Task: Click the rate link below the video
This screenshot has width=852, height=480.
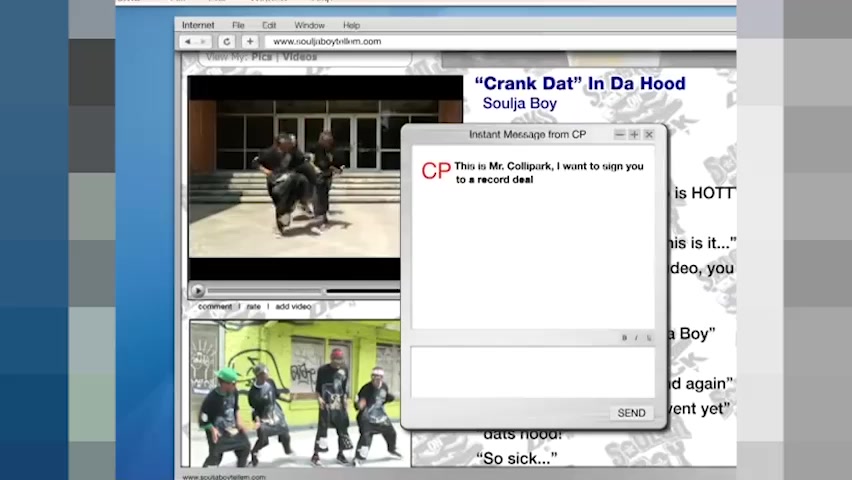Action: coord(254,307)
